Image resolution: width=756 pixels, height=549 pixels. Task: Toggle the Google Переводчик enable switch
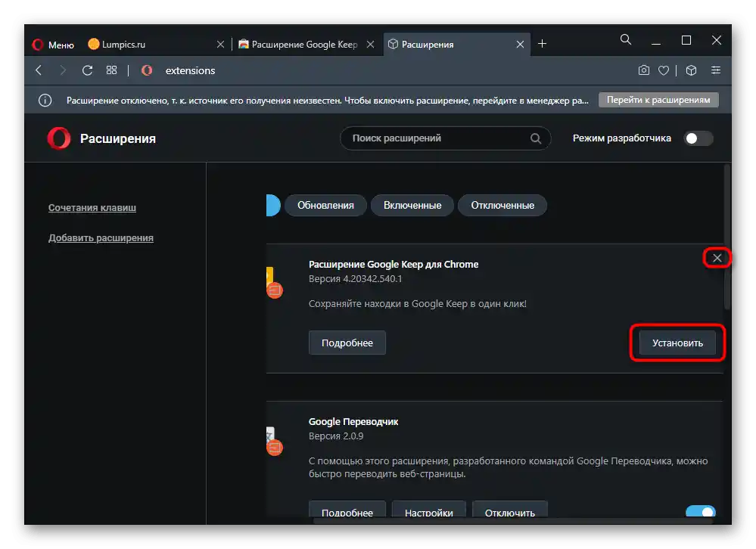701,511
